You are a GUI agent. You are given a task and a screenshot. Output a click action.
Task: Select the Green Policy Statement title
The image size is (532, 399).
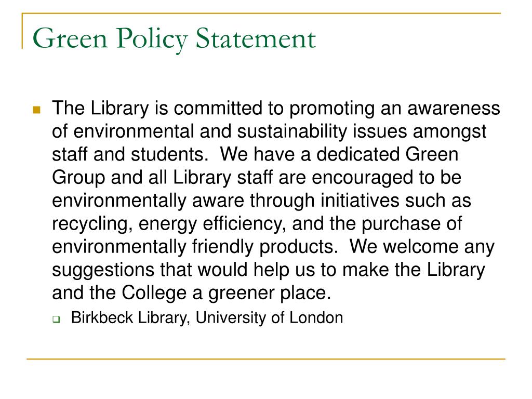click(x=174, y=39)
